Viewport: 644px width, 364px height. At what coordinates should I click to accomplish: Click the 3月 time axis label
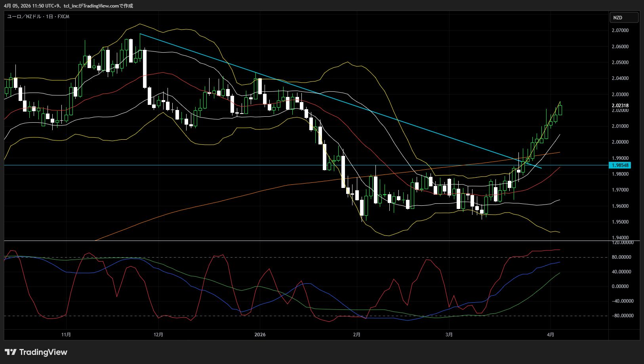pos(449,335)
